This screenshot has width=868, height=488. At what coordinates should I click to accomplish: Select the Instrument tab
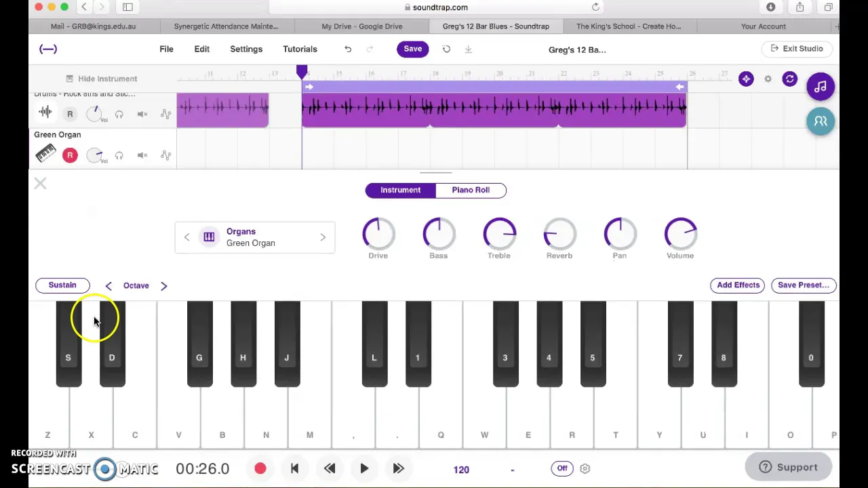pos(400,190)
